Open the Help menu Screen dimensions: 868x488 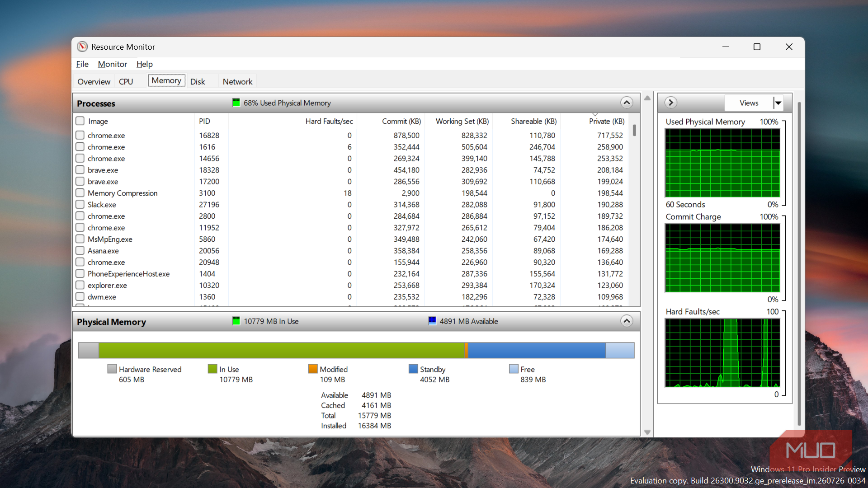coord(145,64)
